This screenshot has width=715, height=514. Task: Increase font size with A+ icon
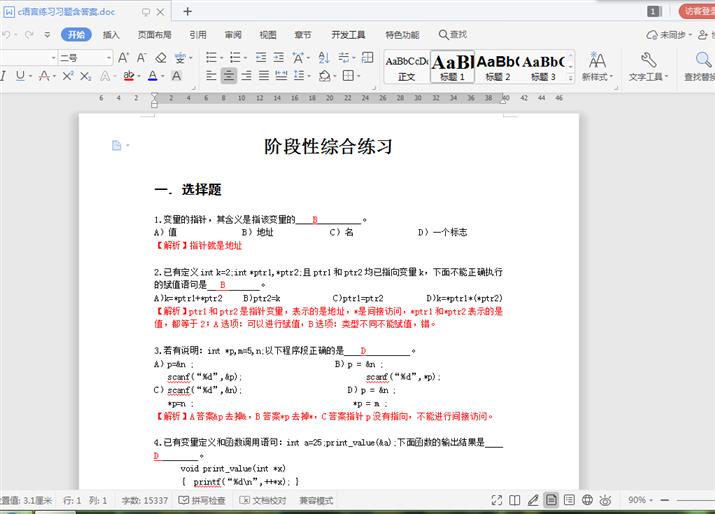point(124,58)
